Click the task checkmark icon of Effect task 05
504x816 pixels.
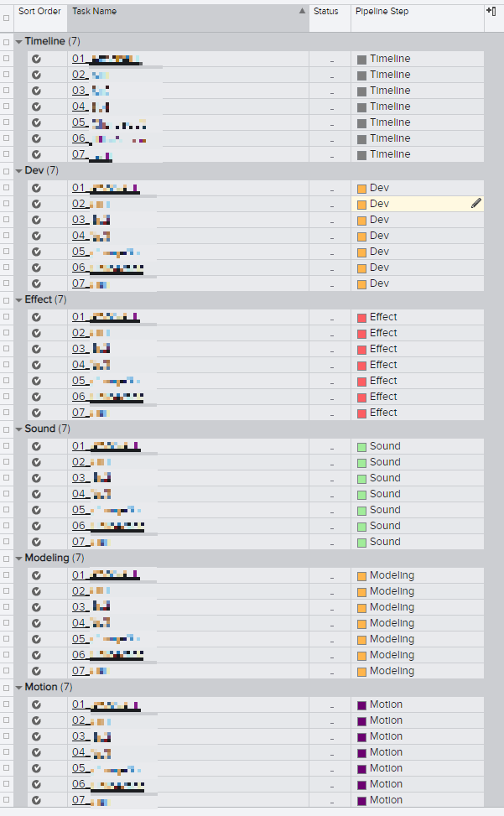coord(36,381)
